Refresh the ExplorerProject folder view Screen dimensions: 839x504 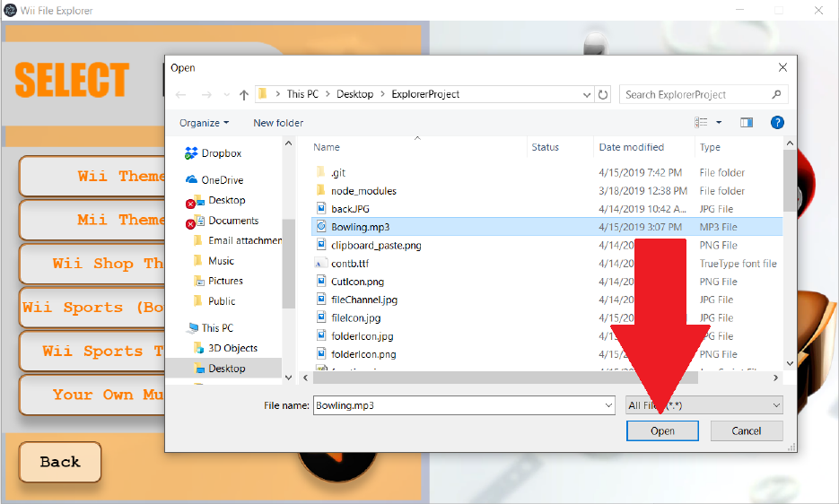[603, 95]
